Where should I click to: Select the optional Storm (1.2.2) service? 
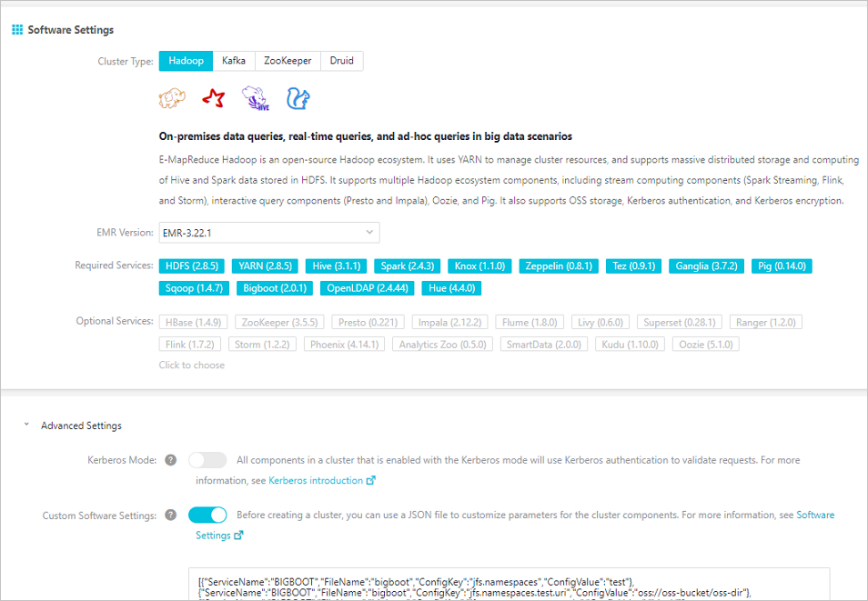point(262,345)
